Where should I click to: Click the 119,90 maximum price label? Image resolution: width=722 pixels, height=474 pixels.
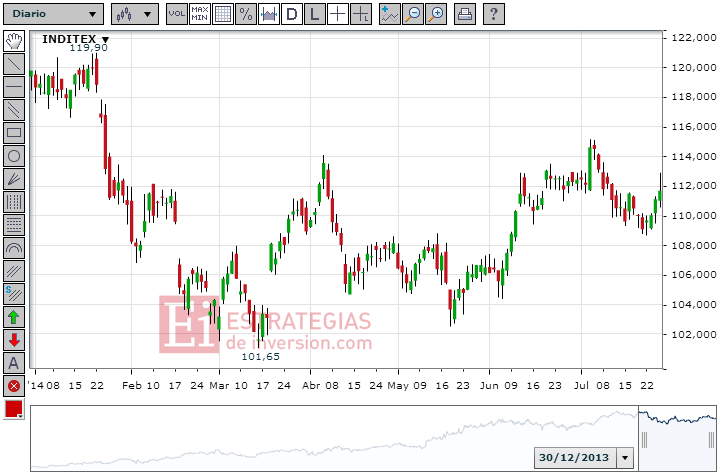click(x=88, y=48)
